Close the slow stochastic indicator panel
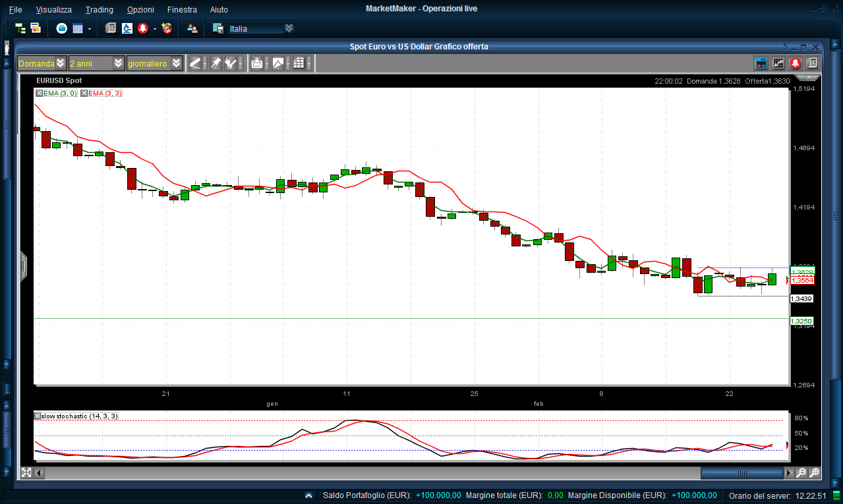The width and height of the screenshot is (843, 504). (x=38, y=416)
